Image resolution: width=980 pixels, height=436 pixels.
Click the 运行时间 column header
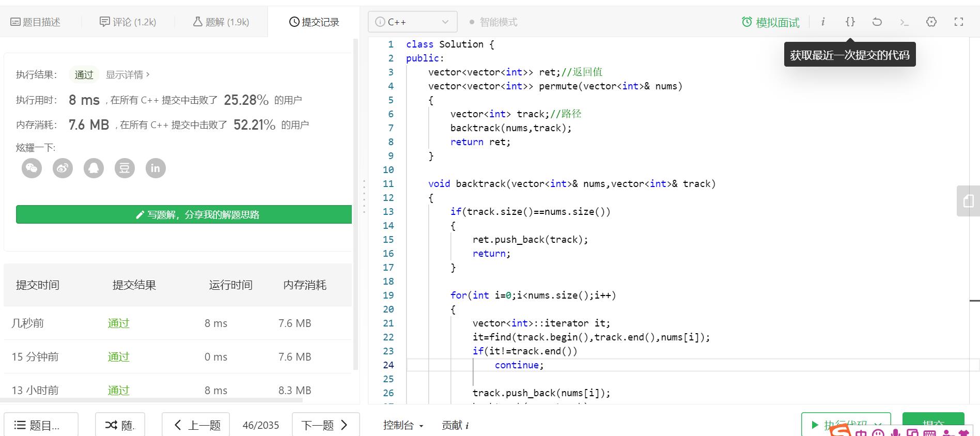tap(231, 285)
